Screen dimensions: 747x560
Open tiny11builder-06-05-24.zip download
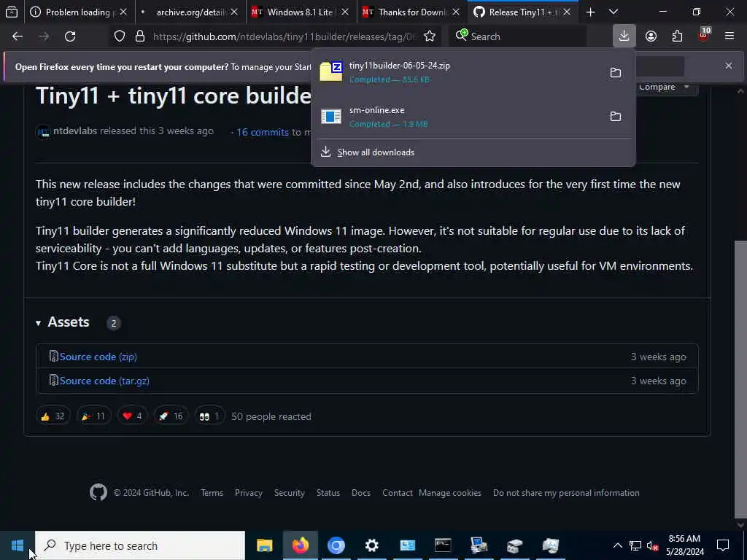457,72
